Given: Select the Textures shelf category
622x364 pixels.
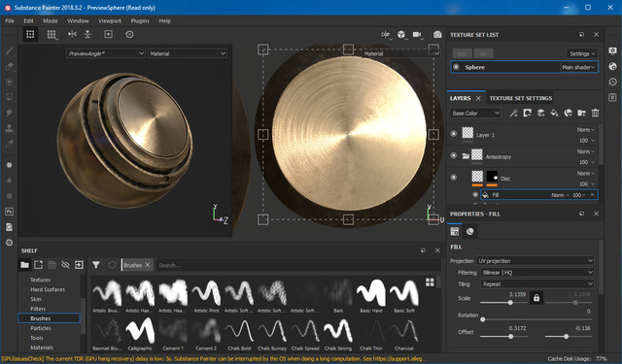Looking at the screenshot, I should click(41, 280).
